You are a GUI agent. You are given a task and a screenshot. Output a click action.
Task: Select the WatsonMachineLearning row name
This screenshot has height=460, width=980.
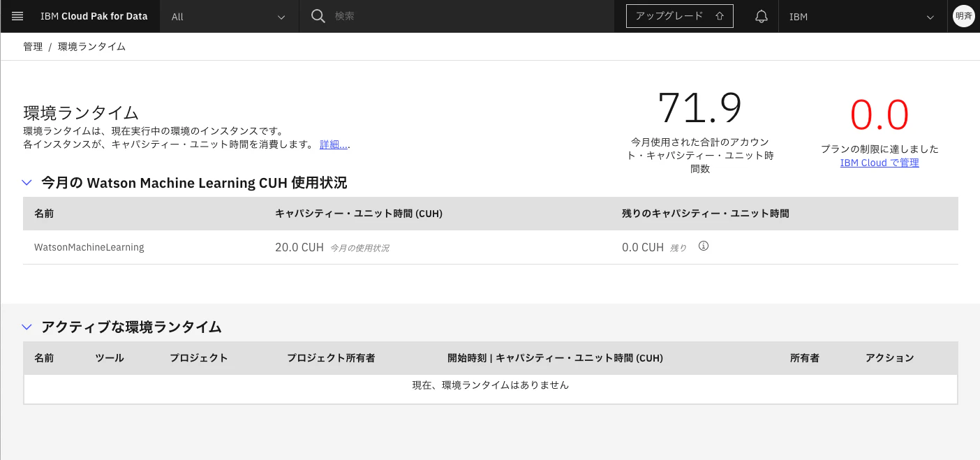pos(89,247)
